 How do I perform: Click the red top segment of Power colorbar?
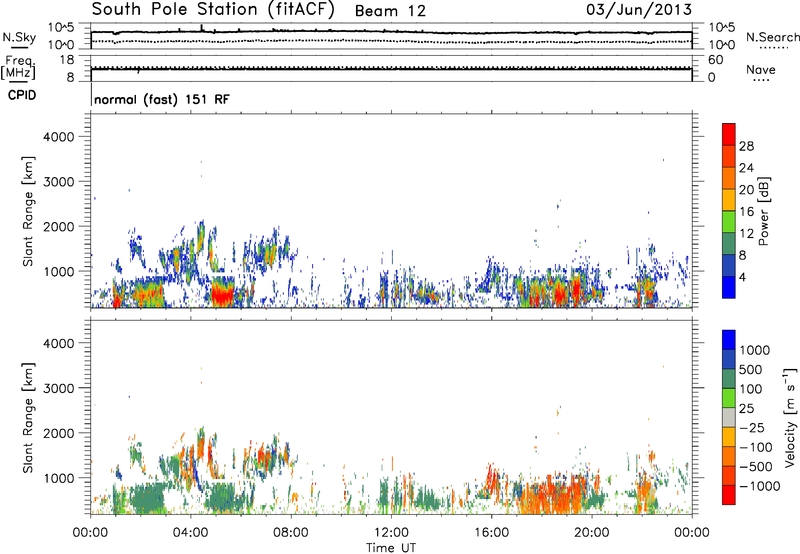point(729,134)
